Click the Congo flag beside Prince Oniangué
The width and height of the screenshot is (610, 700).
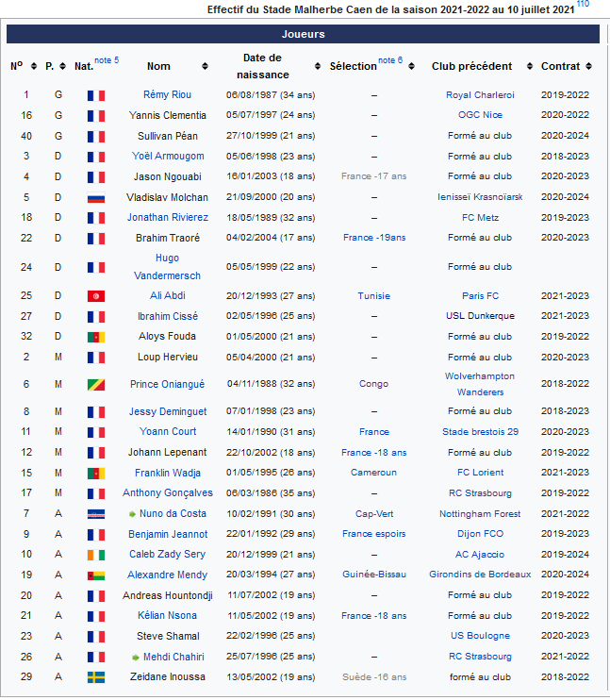click(x=95, y=385)
